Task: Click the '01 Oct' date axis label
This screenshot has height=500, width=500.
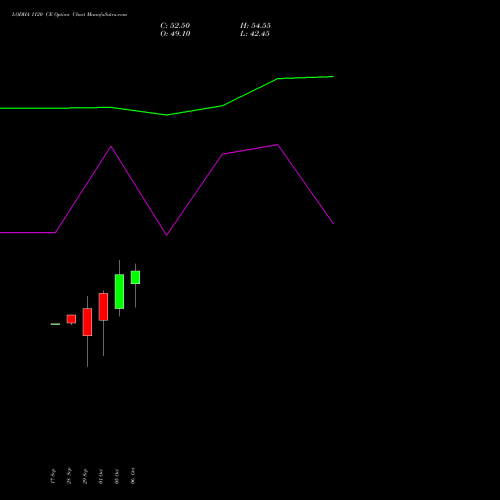Action: (x=101, y=476)
